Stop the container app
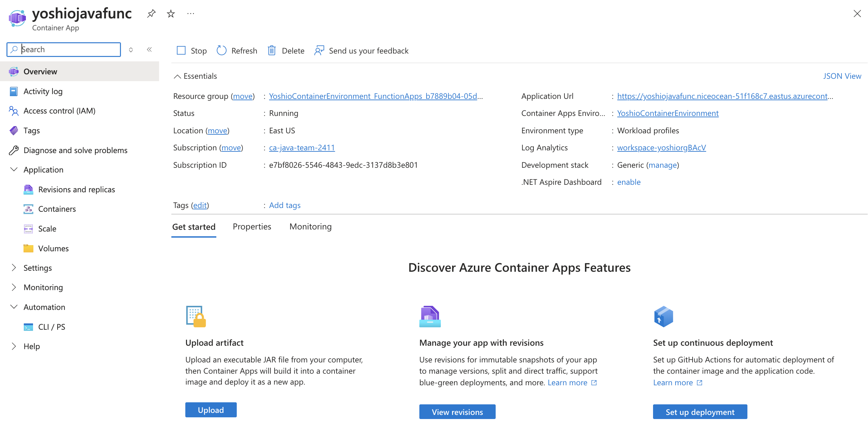The image size is (868, 433). point(192,50)
